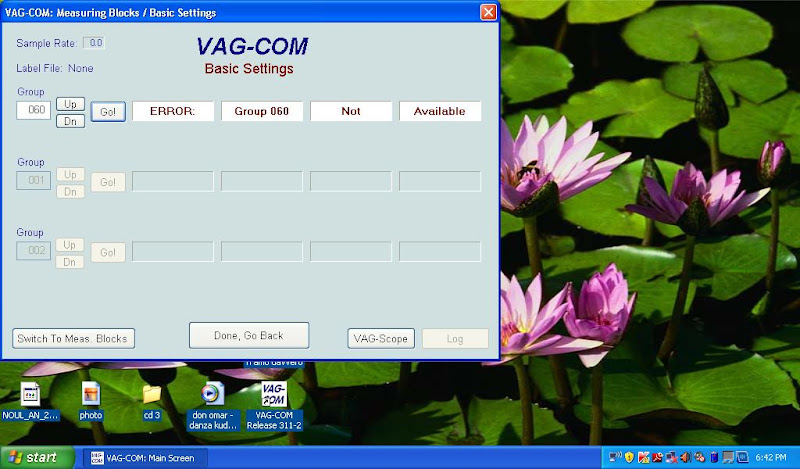Open the Kaspersky antivirus tray icon
This screenshot has width=800, height=469.
[x=643, y=457]
